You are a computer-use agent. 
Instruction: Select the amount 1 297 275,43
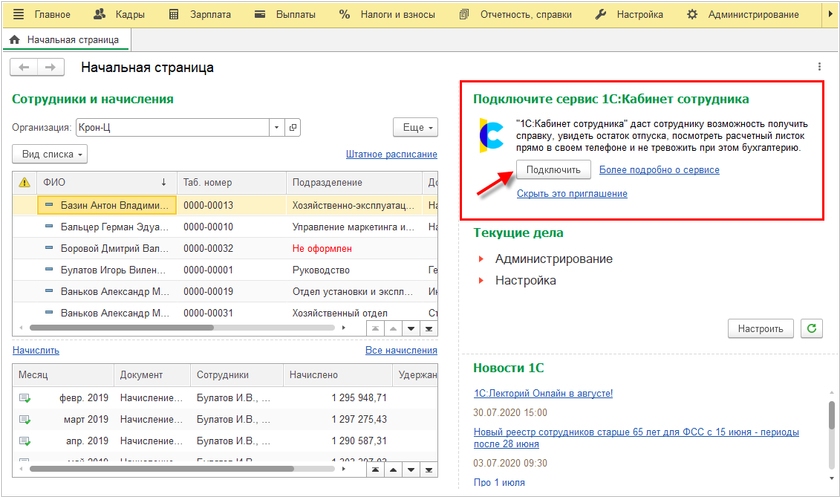(359, 419)
